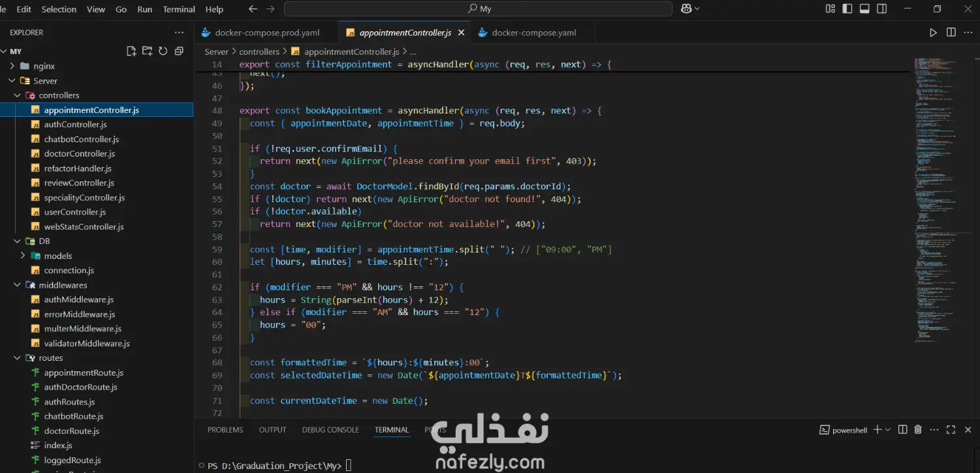Collapse the controllers folder
The height and width of the screenshot is (473, 980).
tap(17, 95)
